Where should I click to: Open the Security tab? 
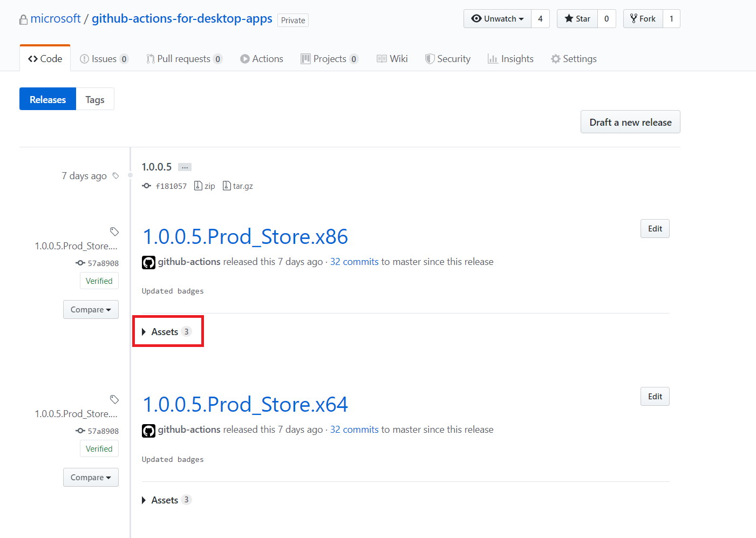coord(448,59)
